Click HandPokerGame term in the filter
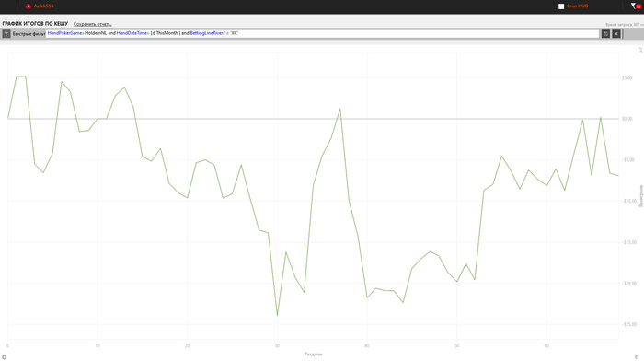 pos(65,33)
